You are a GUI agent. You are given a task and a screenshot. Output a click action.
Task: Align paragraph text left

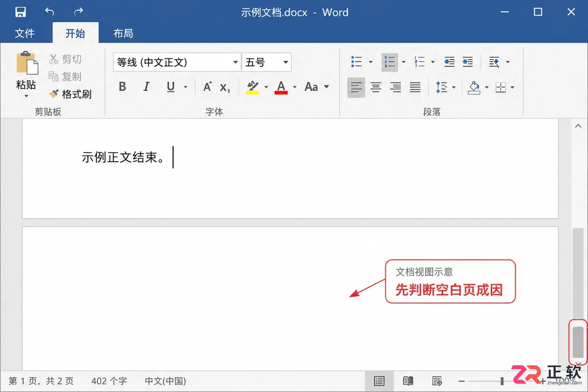[x=356, y=87]
